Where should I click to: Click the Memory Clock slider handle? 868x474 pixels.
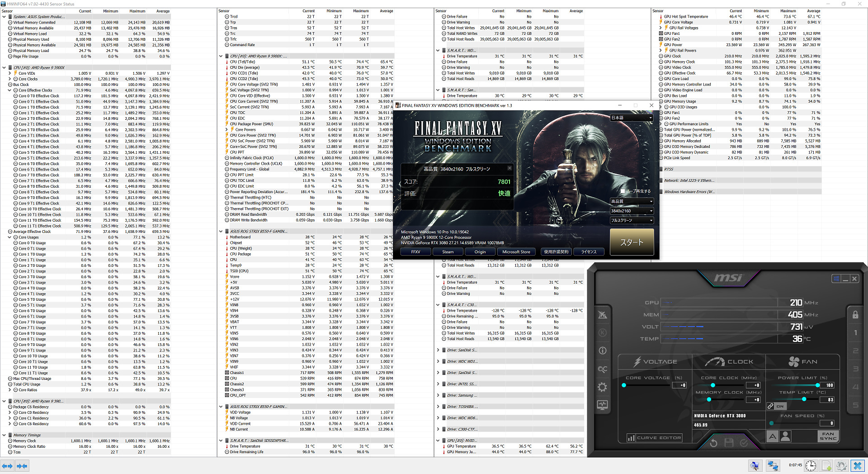click(x=709, y=400)
